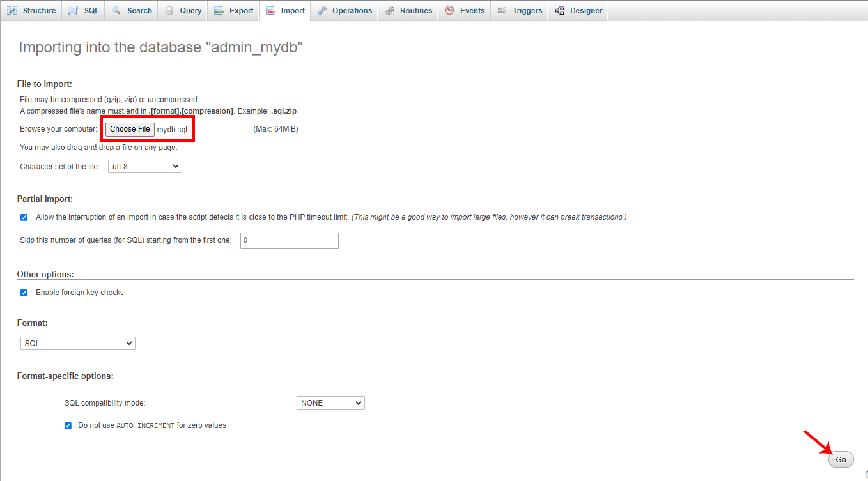
Task: Click the Structure tab icon
Action: (x=12, y=11)
